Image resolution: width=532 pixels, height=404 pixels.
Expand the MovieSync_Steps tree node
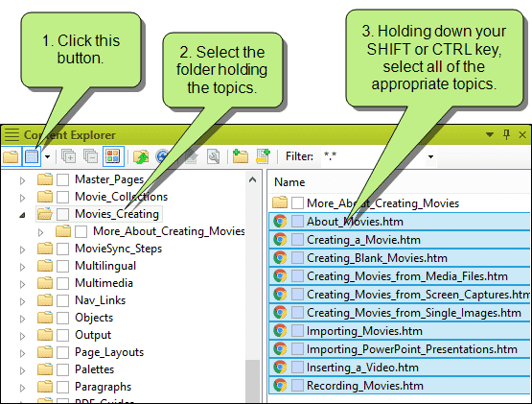[22, 250]
